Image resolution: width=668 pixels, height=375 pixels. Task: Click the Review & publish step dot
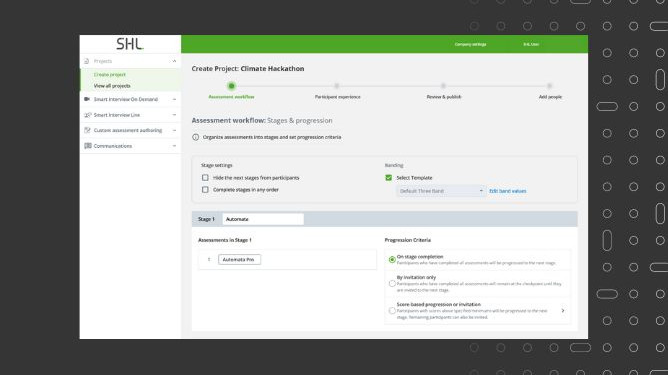point(443,86)
